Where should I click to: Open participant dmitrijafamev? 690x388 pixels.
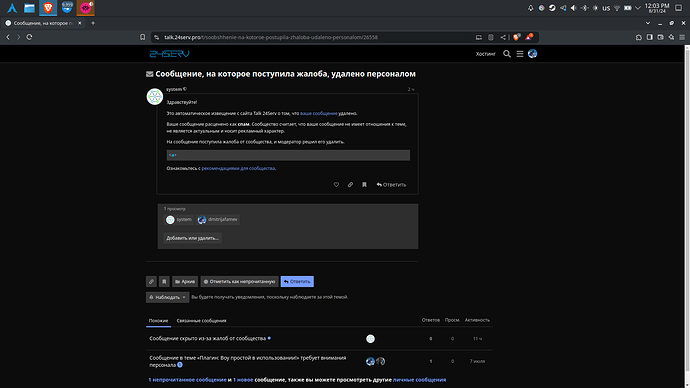click(218, 220)
